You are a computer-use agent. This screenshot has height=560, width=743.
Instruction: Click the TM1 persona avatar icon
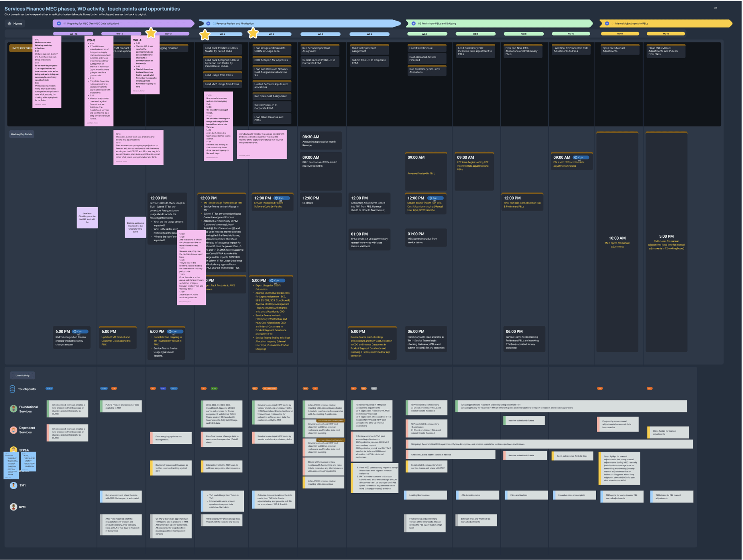click(13, 486)
